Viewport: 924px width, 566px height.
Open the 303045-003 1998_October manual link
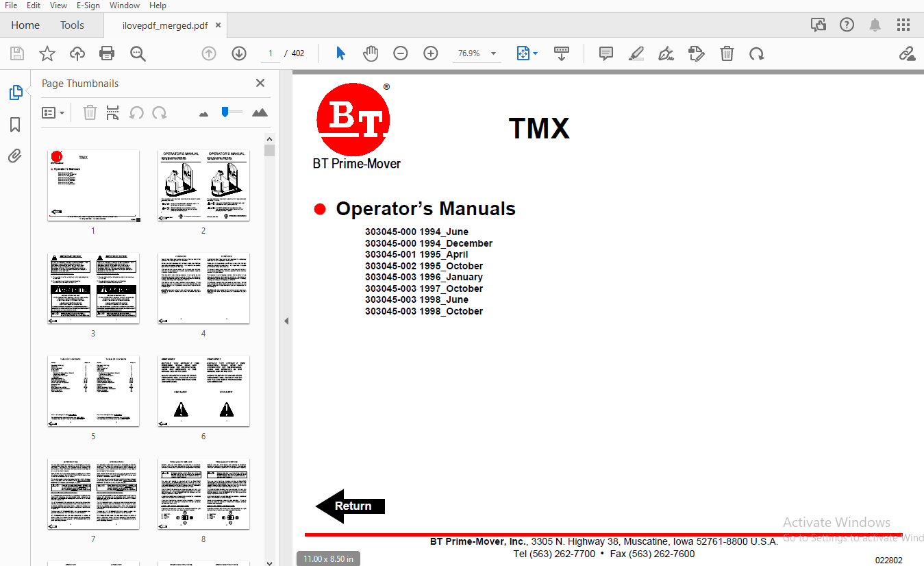[x=424, y=311]
